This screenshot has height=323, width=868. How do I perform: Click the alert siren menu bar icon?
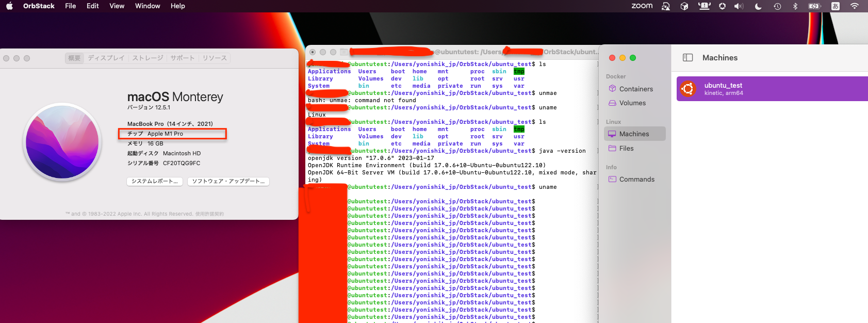[704, 6]
